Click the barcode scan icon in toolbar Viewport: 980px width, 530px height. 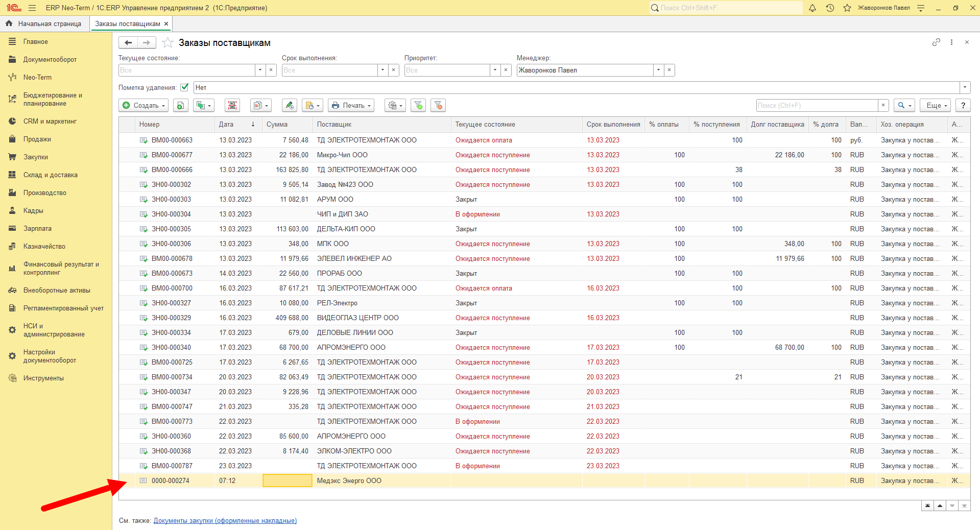pyautogui.click(x=232, y=106)
